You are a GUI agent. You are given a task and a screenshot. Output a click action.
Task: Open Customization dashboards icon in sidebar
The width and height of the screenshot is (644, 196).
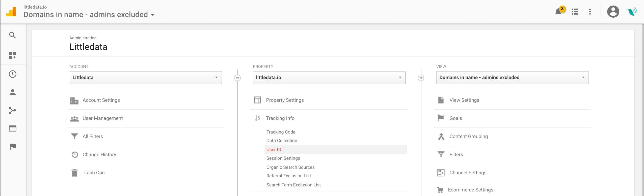13,55
